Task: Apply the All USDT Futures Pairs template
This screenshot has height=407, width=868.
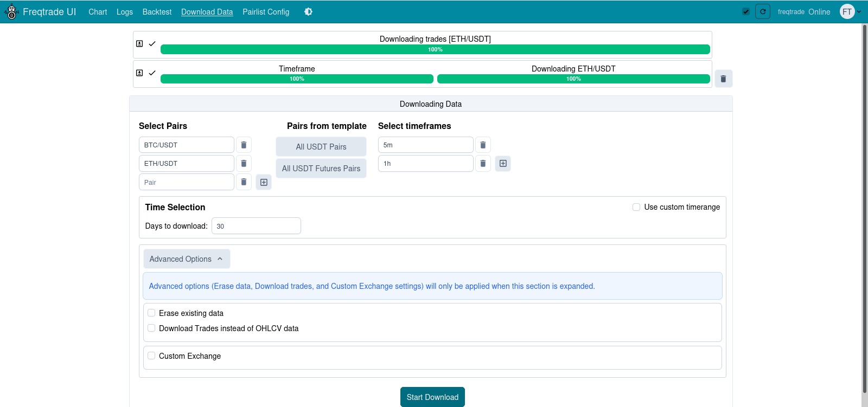Action: (321, 169)
